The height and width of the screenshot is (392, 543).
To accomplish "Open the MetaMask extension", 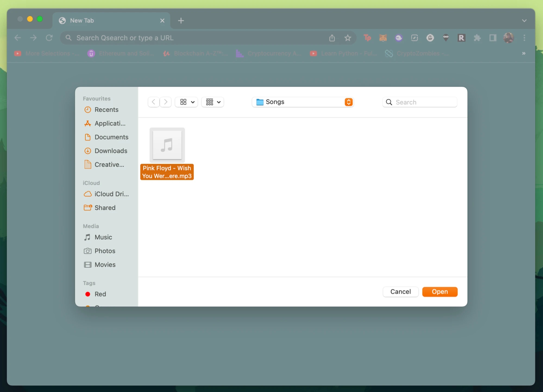I will 383,38.
